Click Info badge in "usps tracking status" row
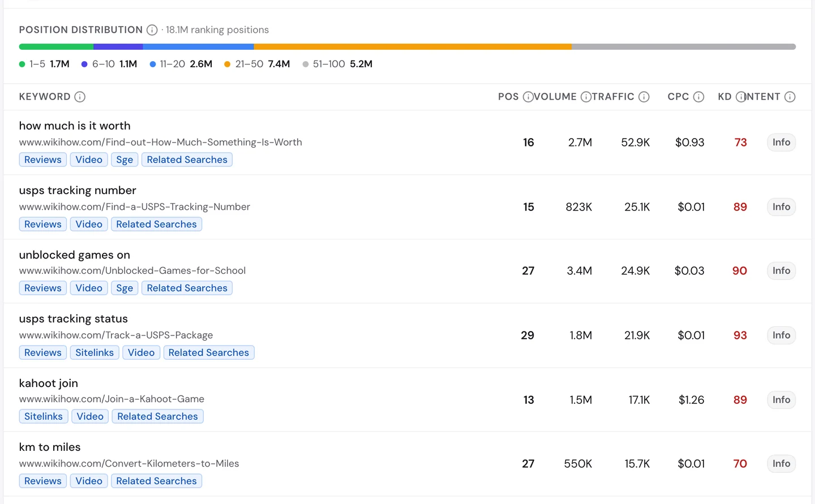Viewport: 815px width, 504px height. click(782, 335)
